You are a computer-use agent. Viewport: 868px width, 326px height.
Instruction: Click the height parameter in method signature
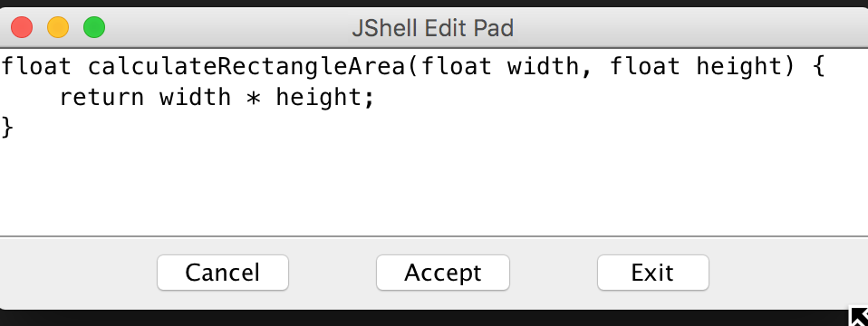pyautogui.click(x=738, y=68)
